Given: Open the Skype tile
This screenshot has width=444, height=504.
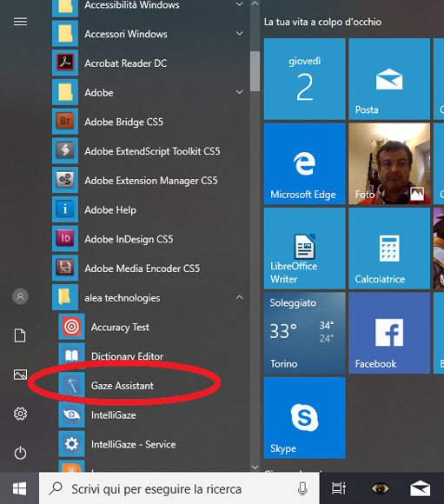Looking at the screenshot, I should coord(304,417).
